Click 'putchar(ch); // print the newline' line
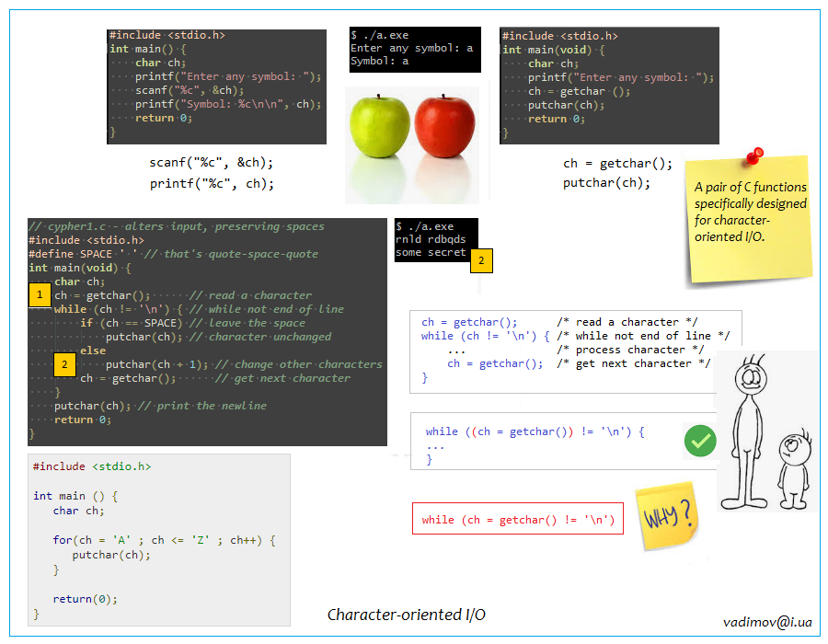This screenshot has height=644, width=828. pos(160,406)
